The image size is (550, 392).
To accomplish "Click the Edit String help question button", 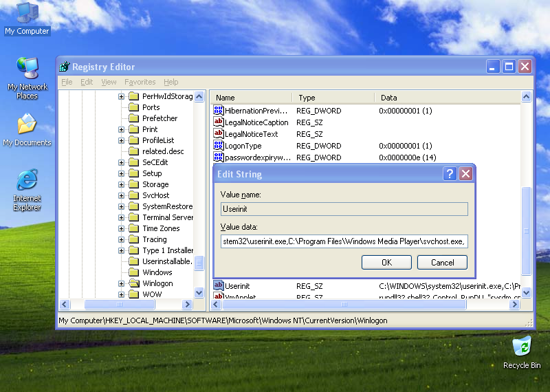I will (450, 174).
